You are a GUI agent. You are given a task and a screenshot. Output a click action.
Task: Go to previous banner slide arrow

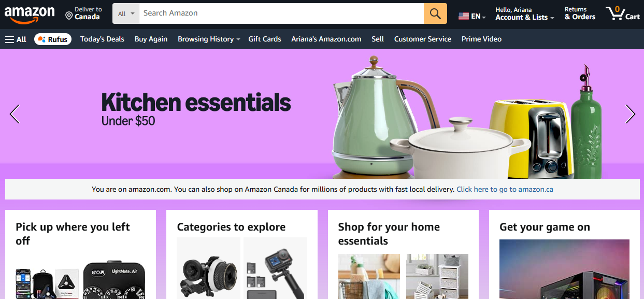(x=15, y=114)
